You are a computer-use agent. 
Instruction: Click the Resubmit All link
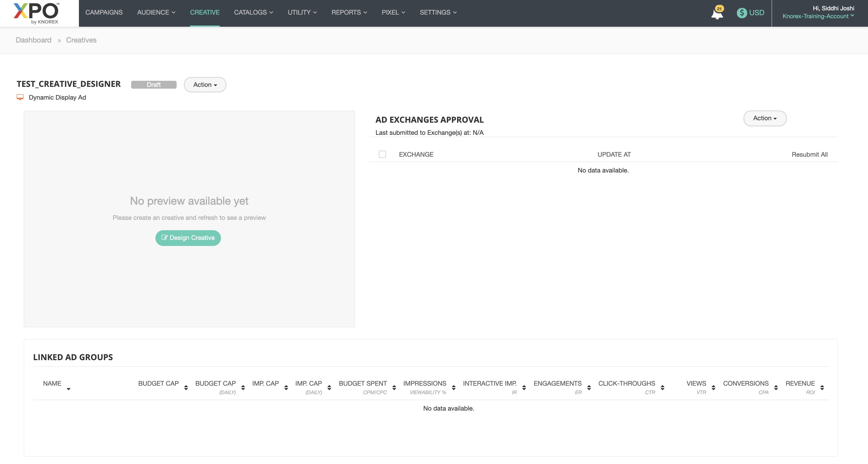[809, 155]
